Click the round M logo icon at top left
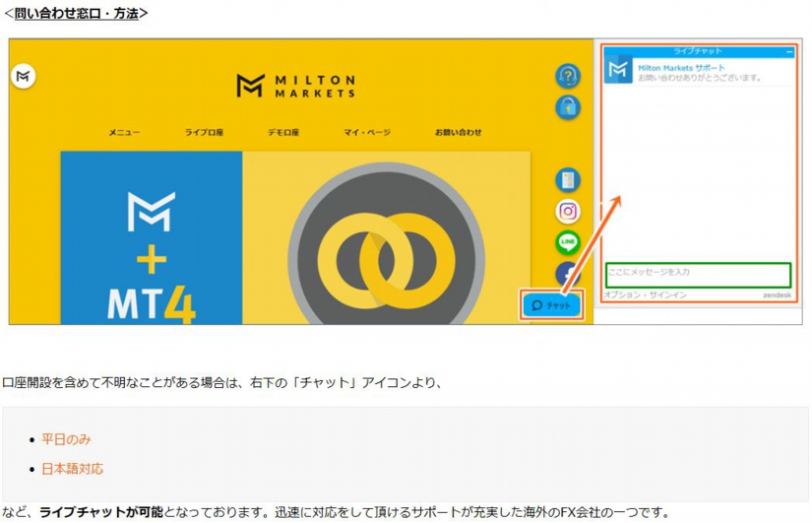Screen dimensions: 812x523 click(x=24, y=76)
